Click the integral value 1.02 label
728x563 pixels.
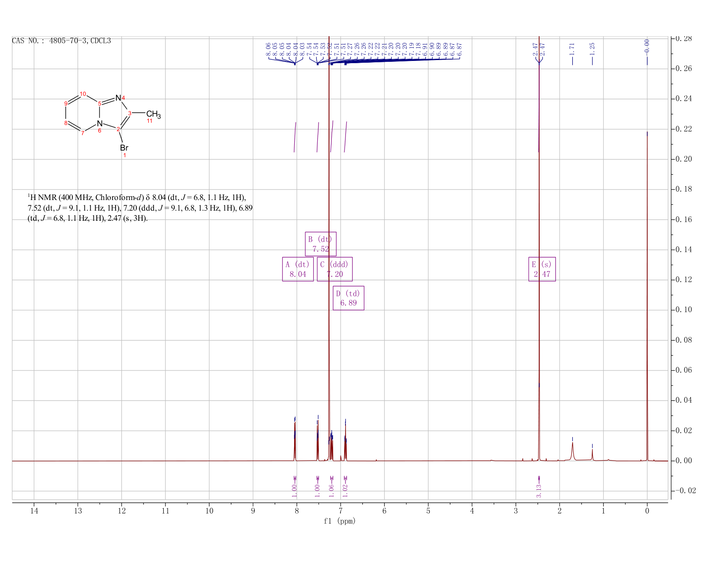tap(345, 491)
